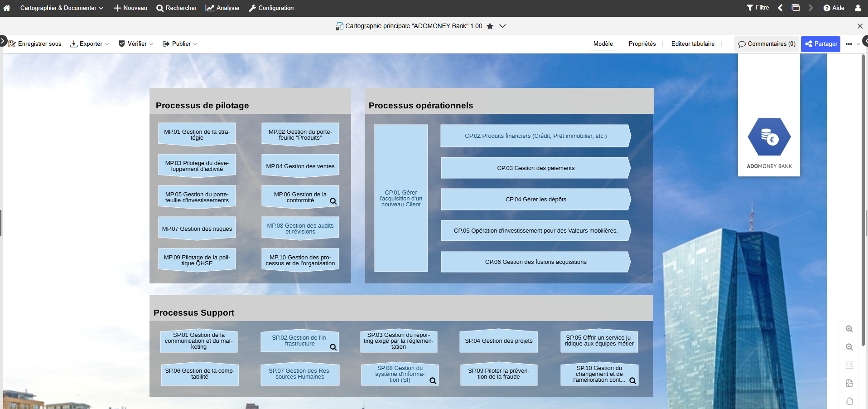Go back using the left arrow

780,8
